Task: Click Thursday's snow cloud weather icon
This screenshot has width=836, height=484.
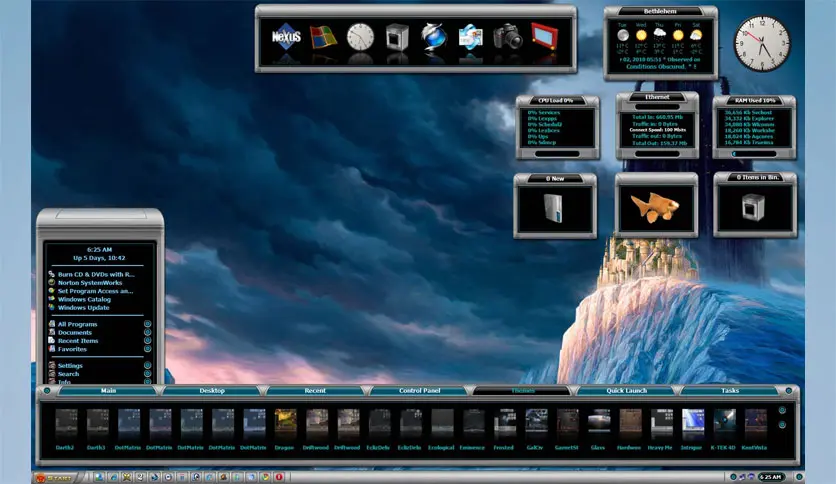Action: tap(660, 35)
